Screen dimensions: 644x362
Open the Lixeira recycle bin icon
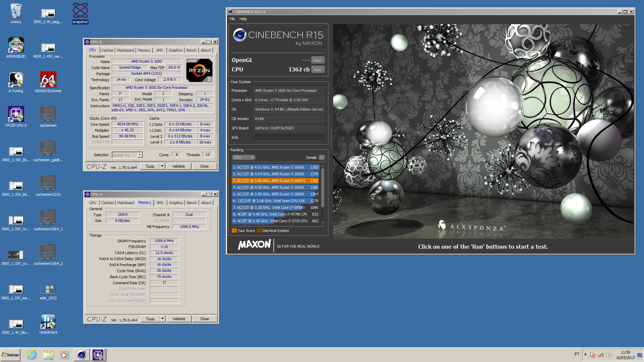point(16,13)
